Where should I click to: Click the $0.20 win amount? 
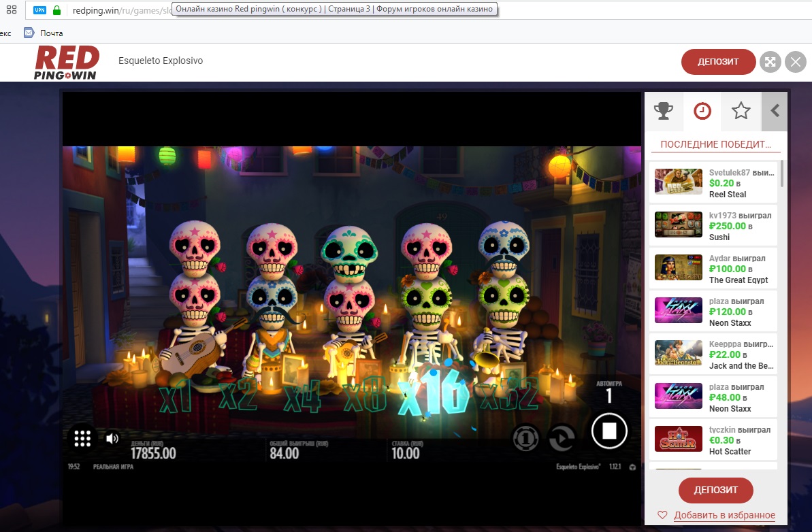click(721, 183)
